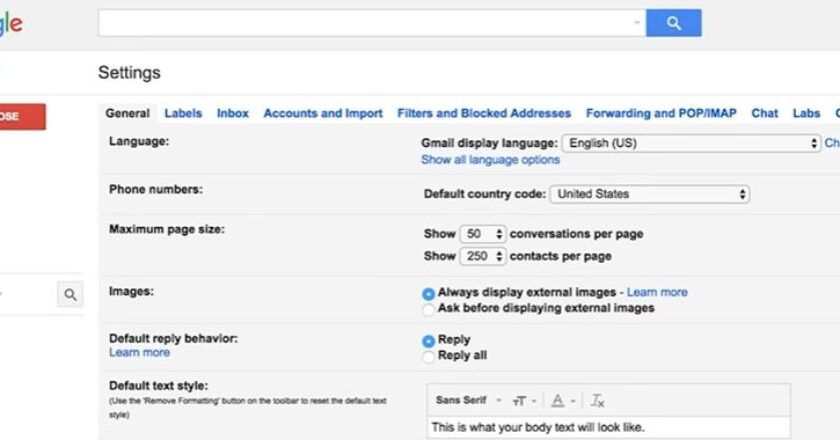Click the sidebar search magnifier icon
The image size is (840, 440).
(70, 294)
